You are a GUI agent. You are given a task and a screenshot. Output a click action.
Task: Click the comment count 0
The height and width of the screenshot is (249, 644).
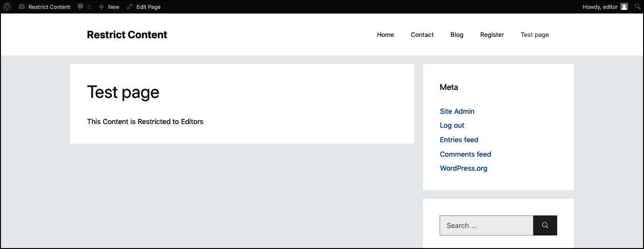(89, 7)
